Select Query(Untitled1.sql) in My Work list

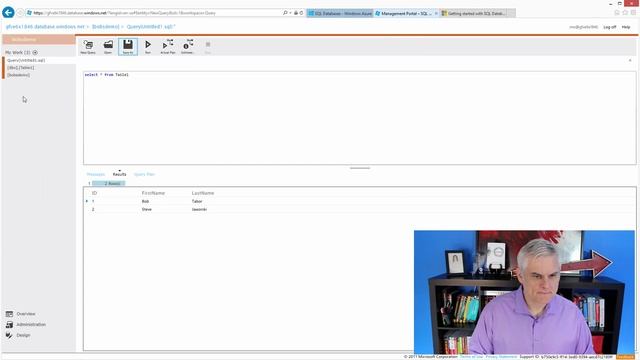(x=26, y=60)
